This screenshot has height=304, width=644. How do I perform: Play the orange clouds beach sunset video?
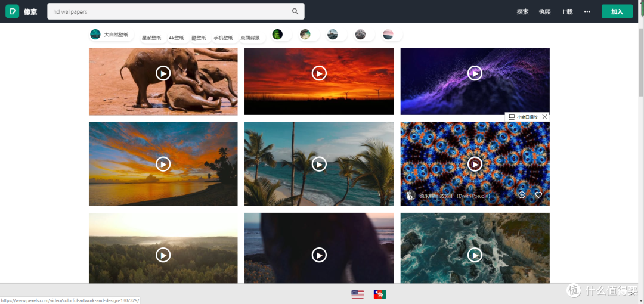163,164
